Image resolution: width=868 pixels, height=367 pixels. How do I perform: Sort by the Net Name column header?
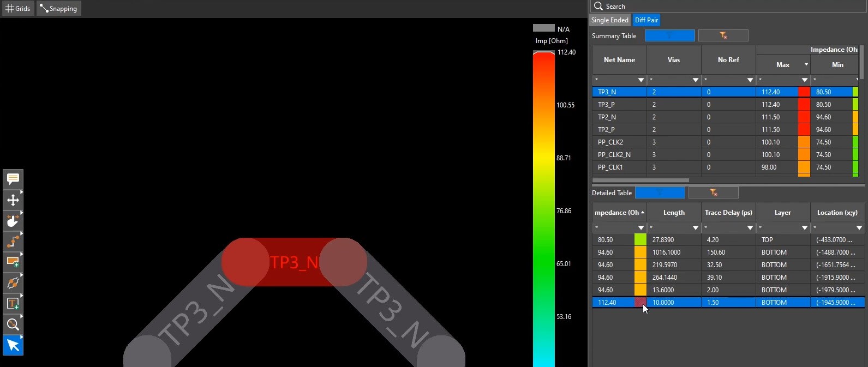(619, 60)
